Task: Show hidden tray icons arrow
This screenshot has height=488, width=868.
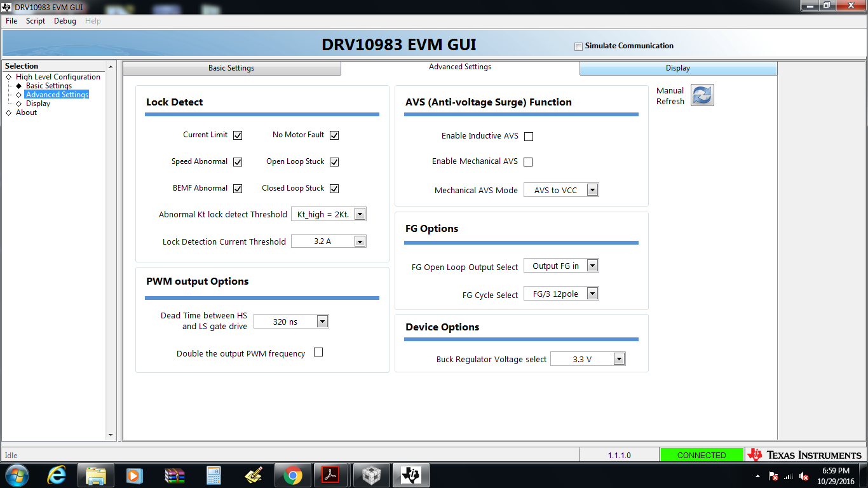Action: click(x=757, y=476)
